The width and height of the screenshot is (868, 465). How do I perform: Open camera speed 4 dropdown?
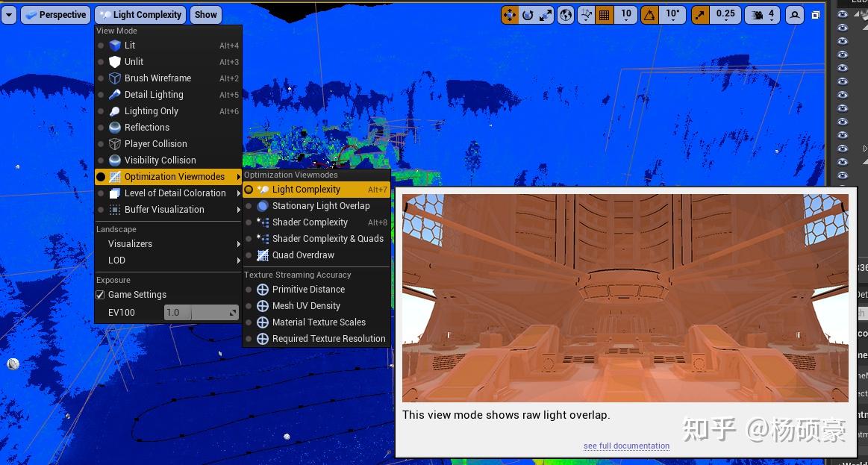[762, 15]
